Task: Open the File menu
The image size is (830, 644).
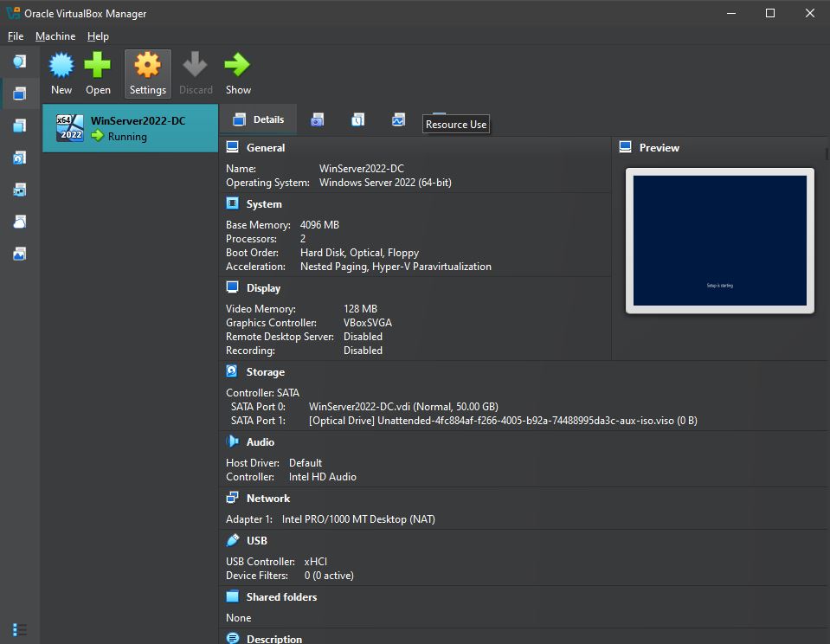Action: [16, 36]
